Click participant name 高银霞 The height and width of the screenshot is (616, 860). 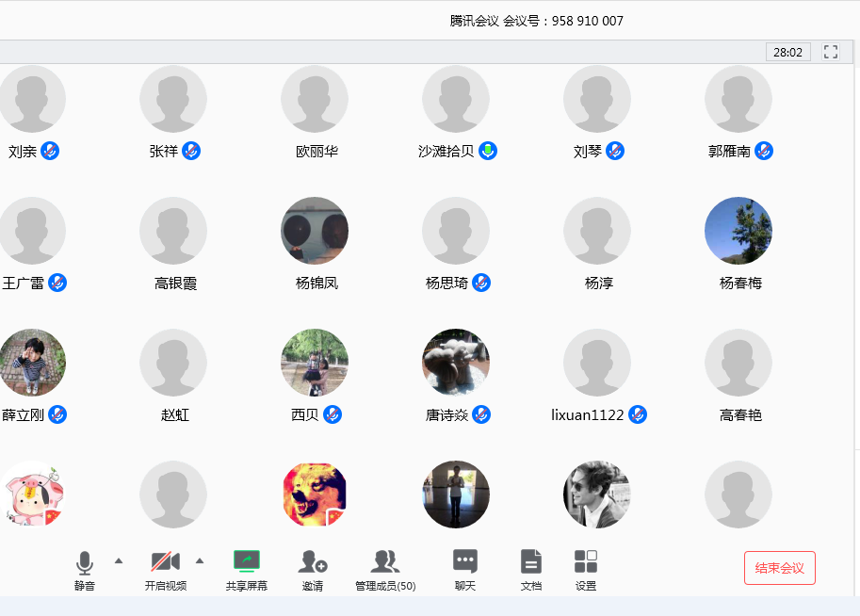click(175, 284)
